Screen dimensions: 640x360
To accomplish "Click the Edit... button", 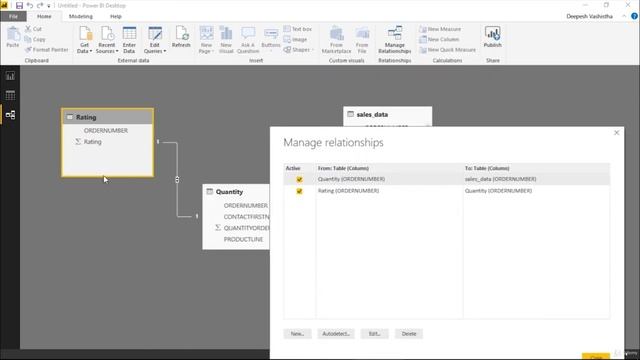I will click(375, 334).
